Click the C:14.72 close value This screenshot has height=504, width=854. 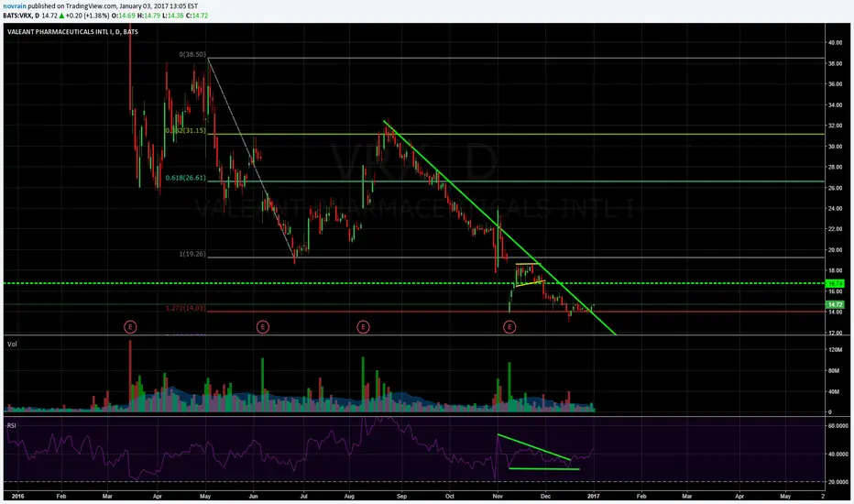[x=197, y=16]
